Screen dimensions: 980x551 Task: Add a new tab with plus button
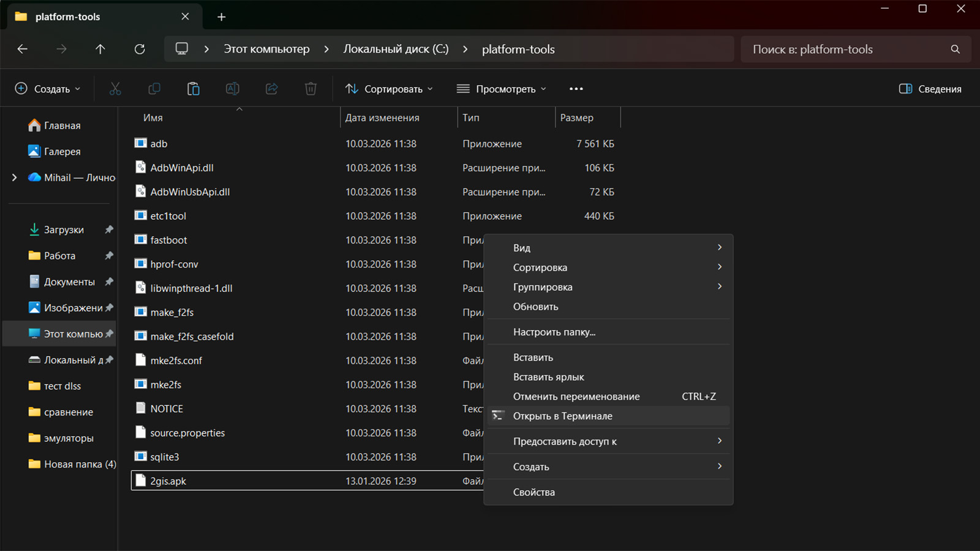pos(222,17)
